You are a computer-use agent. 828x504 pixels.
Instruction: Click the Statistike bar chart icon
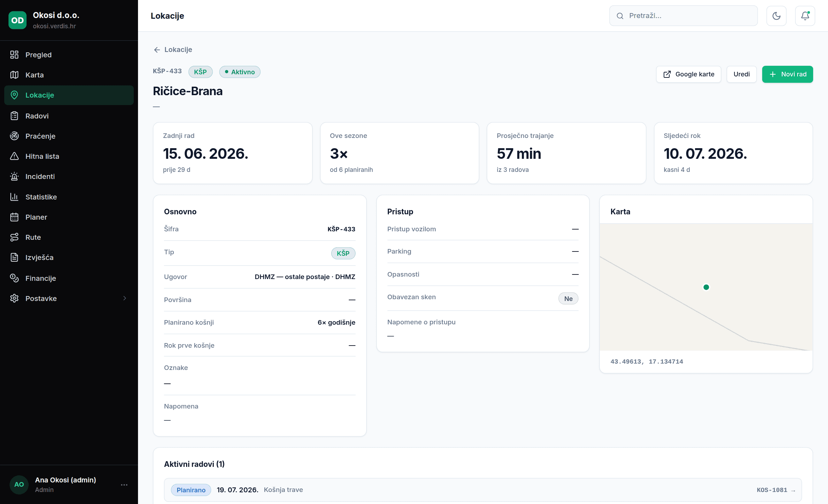(14, 197)
